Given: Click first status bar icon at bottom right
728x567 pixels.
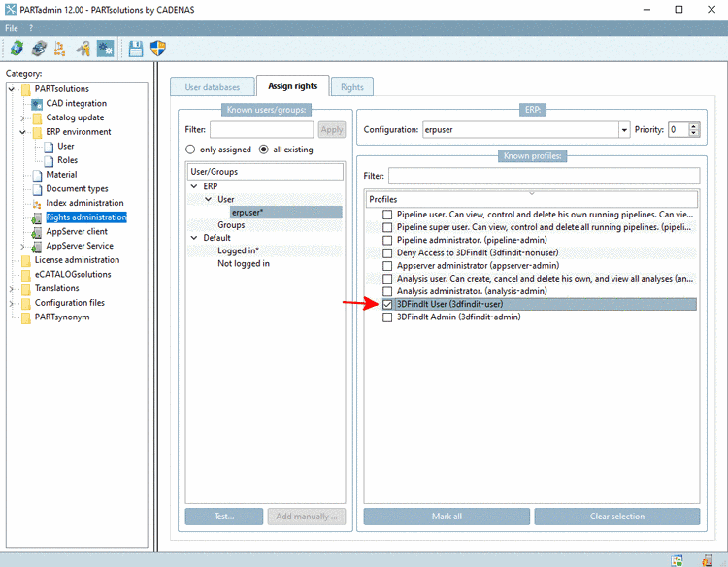Looking at the screenshot, I should (677, 560).
